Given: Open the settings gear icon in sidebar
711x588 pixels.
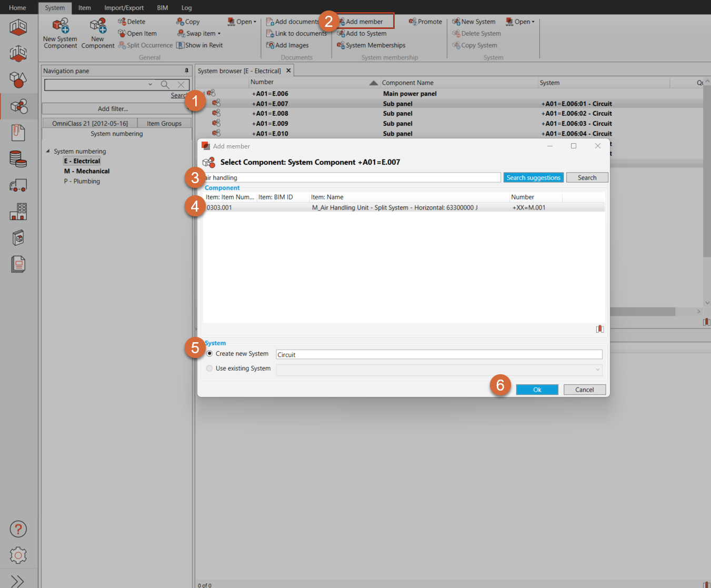Looking at the screenshot, I should 18,555.
